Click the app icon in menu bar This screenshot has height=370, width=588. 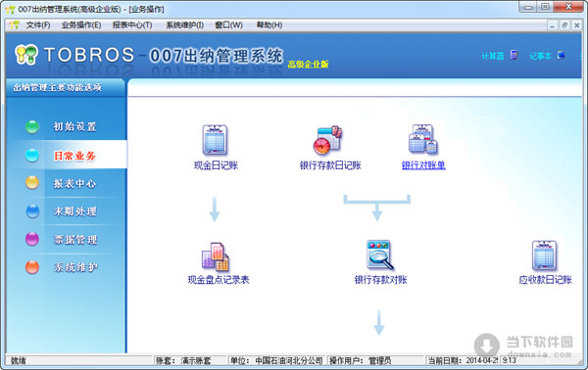pos(15,25)
